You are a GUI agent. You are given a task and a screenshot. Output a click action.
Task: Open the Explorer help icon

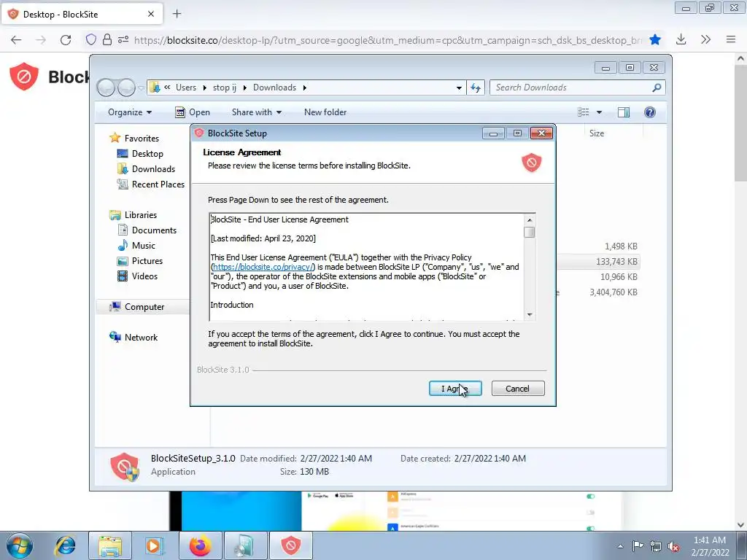[650, 112]
